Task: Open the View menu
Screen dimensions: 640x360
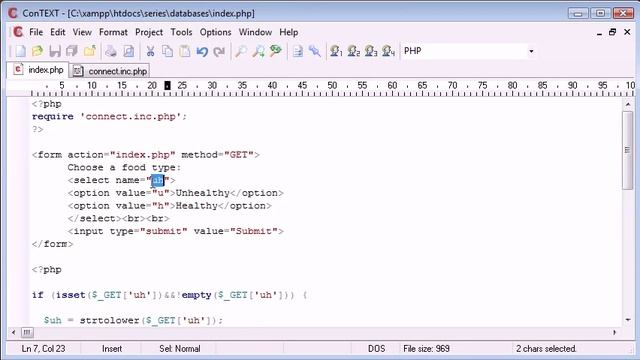Action: [x=82, y=32]
